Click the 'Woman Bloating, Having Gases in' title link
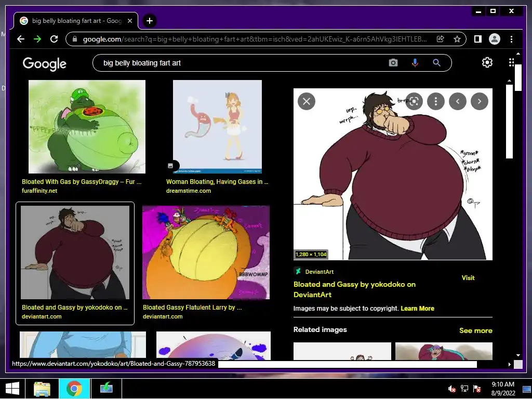Viewport: 532px width, 399px height. click(217, 181)
